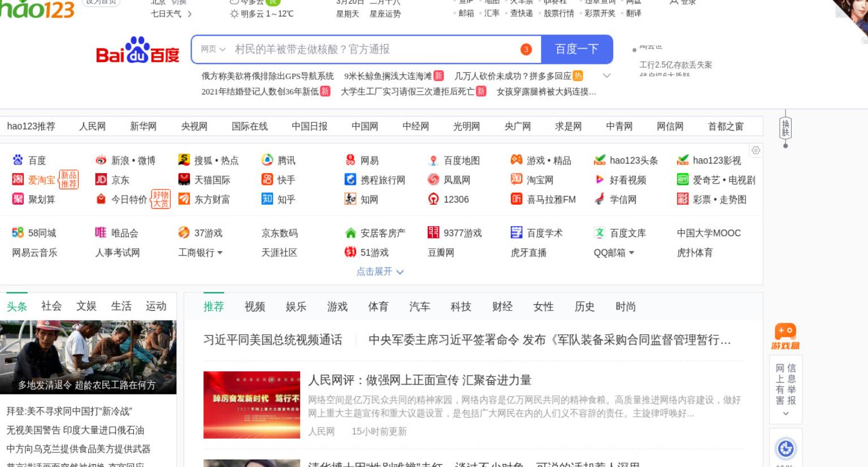This screenshot has height=467, width=868.
Task: Expand the hot news list chevron
Action: point(607,76)
